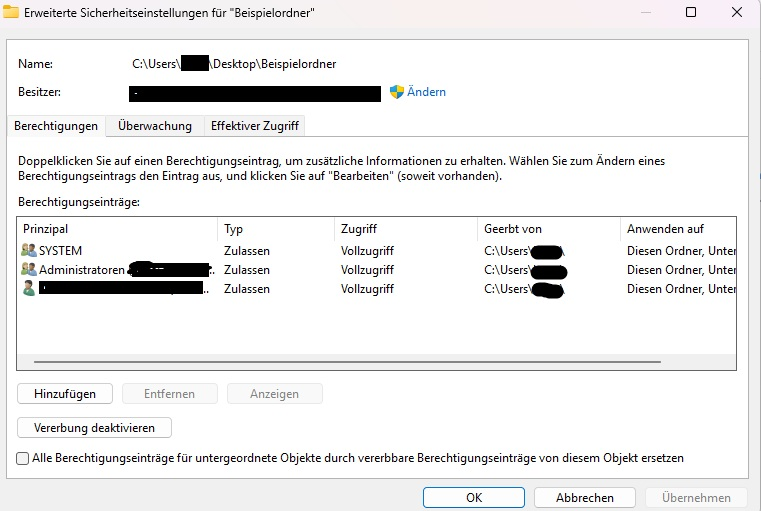Open the Ändern owner link
This screenshot has height=511, width=761.
(x=426, y=92)
